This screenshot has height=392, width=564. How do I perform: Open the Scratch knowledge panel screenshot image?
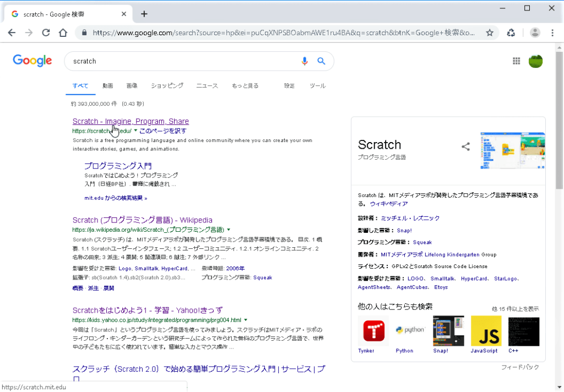coord(513,150)
